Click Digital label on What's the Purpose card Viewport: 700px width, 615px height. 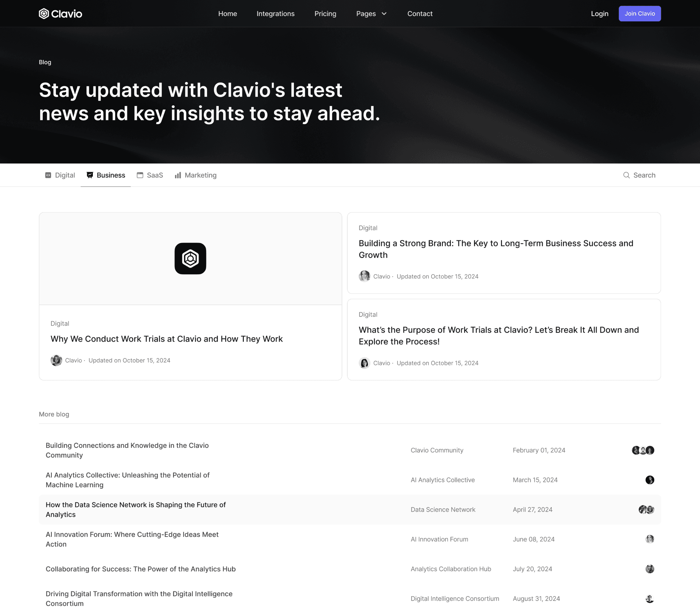[x=368, y=315]
